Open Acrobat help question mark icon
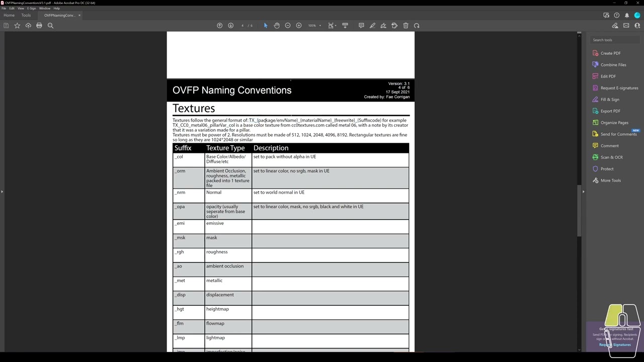 coord(617,15)
